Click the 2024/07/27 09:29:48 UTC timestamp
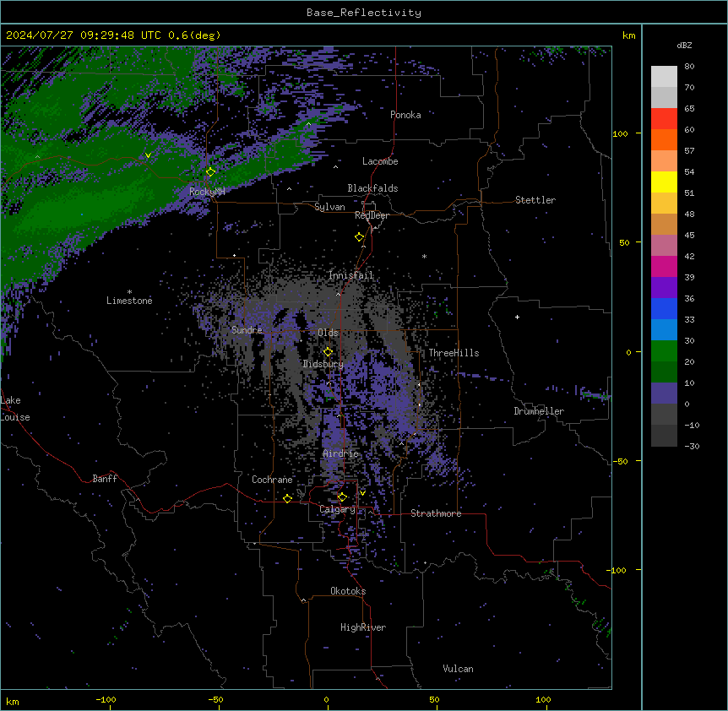The height and width of the screenshot is (711, 728). (84, 35)
